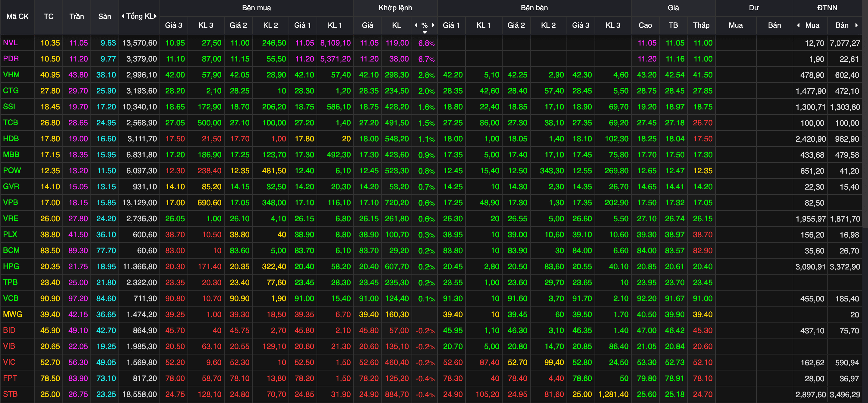
Task: Open stock symbol FPT
Action: coord(10,378)
